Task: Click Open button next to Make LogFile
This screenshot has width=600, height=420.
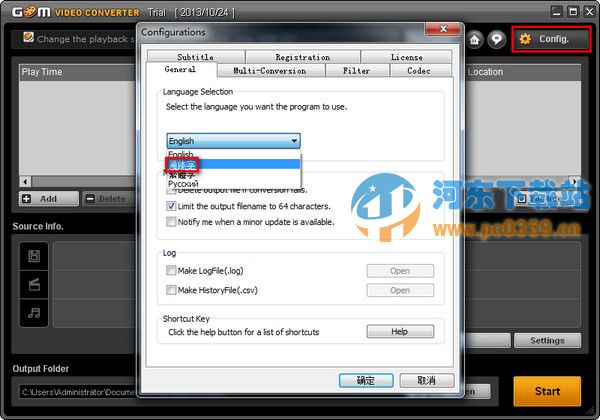Action: click(400, 271)
